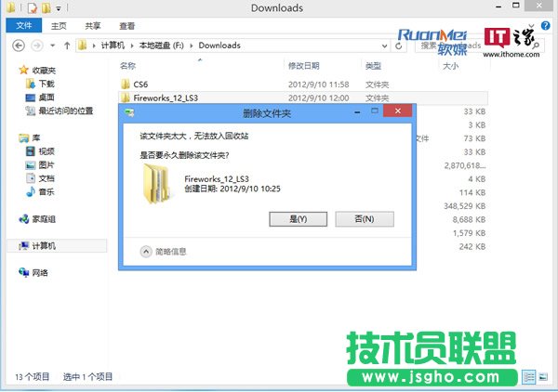Click 计算机 in the address breadcrumb
The height and width of the screenshot is (392, 558).
tap(113, 46)
